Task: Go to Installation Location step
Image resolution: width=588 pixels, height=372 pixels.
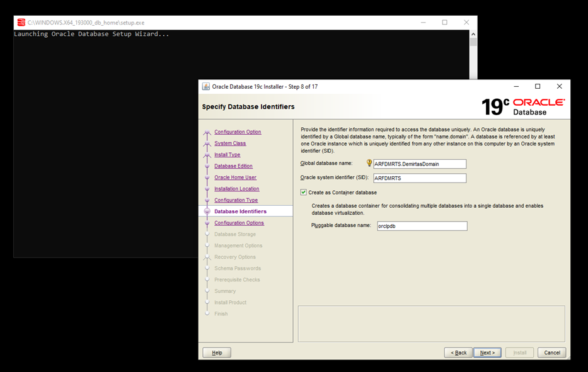Action: [236, 188]
